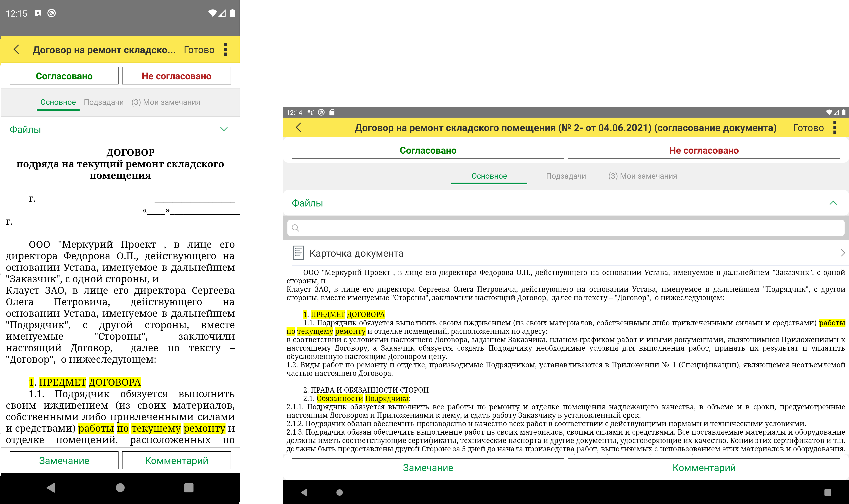Click the search magnifier icon in files panel

pyautogui.click(x=295, y=228)
